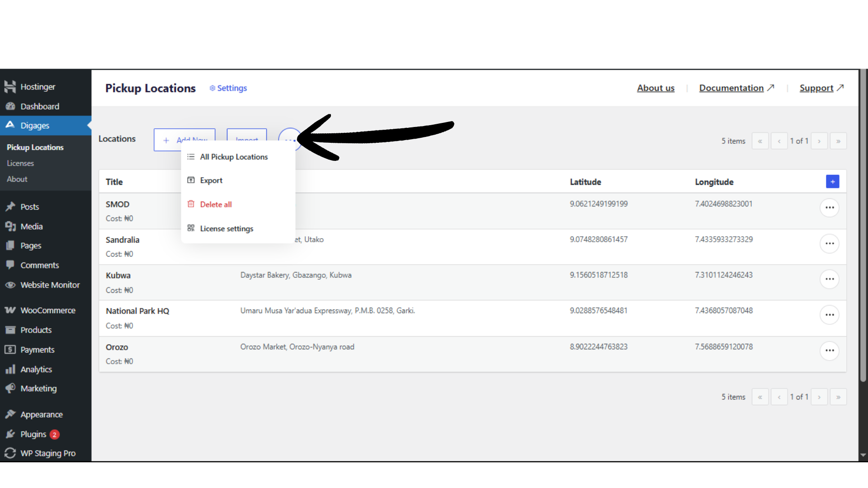
Task: Open the Hostinger panel
Action: [x=38, y=86]
